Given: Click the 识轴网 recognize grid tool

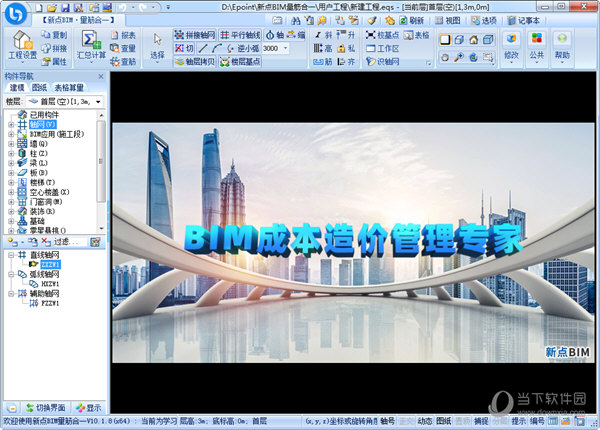Looking at the screenshot, I should pyautogui.click(x=382, y=61).
